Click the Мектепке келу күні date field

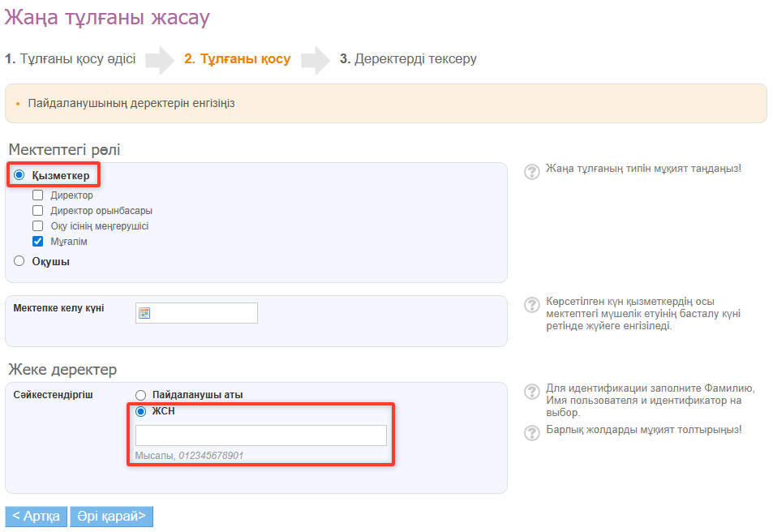tap(204, 313)
